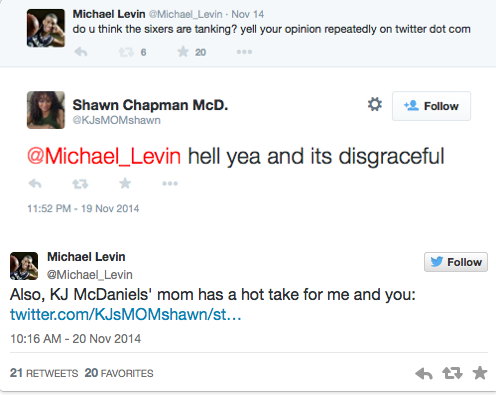Open Shawn Chapman McD. profile picture

pyautogui.click(x=46, y=110)
